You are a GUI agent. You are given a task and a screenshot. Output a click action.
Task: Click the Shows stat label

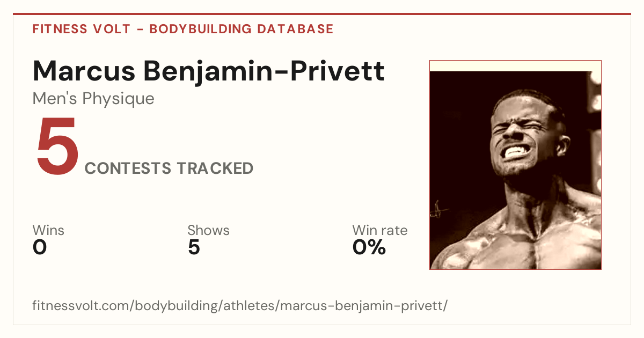[208, 231]
